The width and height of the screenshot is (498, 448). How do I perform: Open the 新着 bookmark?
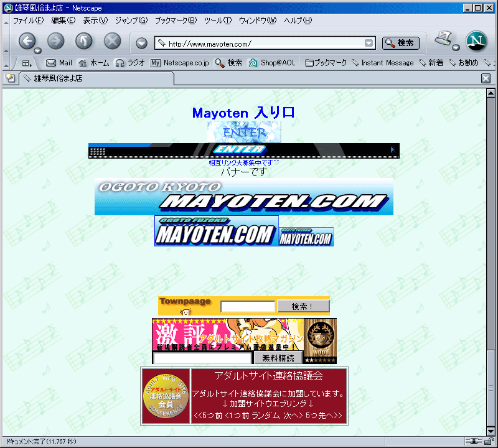[x=431, y=63]
